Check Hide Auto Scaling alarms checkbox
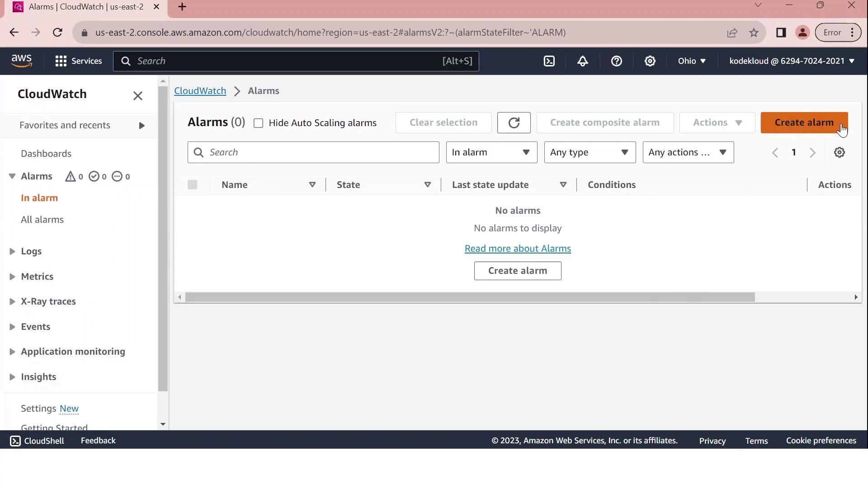 pos(258,123)
